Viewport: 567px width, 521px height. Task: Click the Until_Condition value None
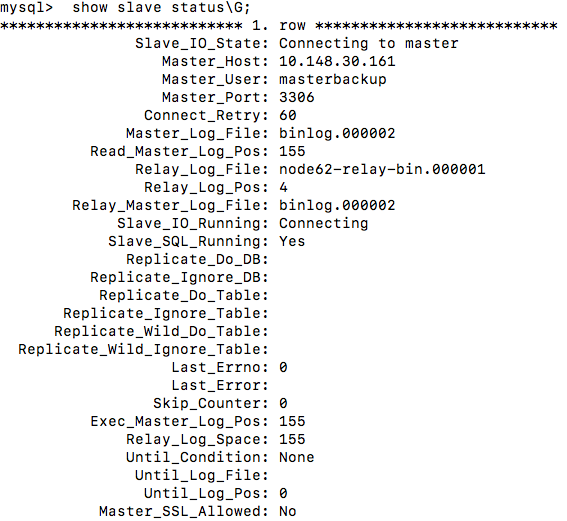pyautogui.click(x=297, y=458)
